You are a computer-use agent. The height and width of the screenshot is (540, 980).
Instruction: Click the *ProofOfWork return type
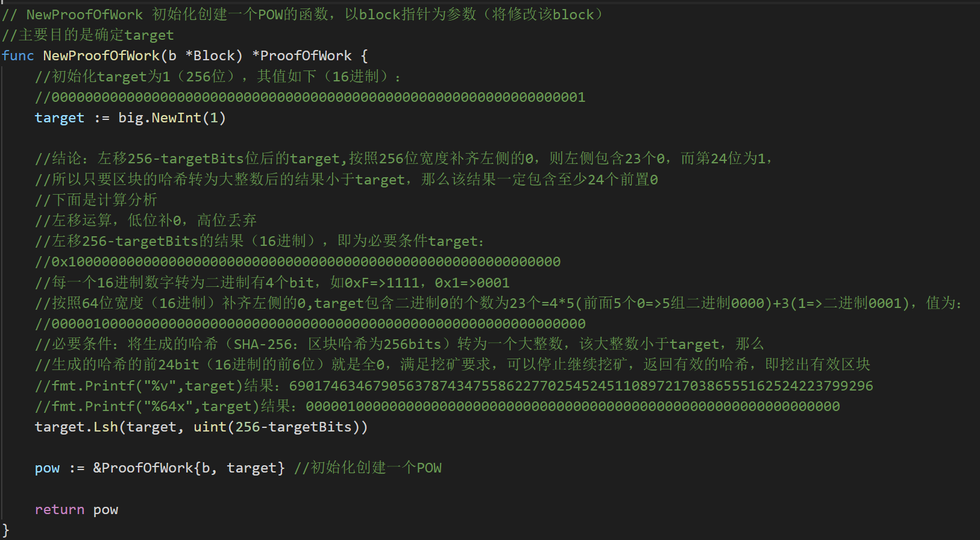tap(301, 55)
